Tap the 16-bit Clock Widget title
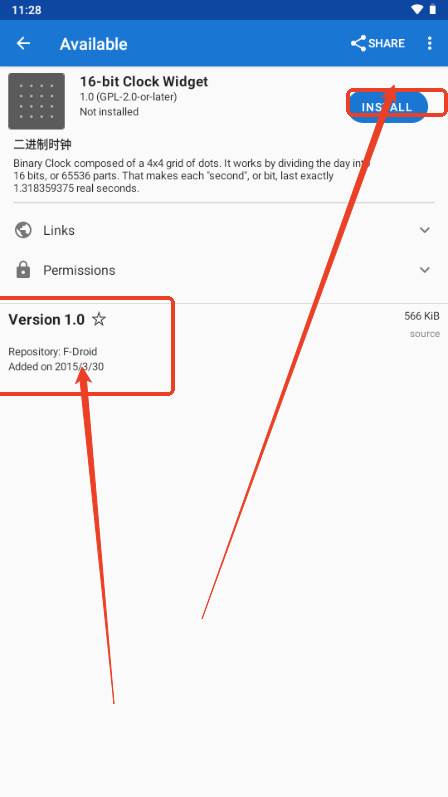 (x=144, y=81)
